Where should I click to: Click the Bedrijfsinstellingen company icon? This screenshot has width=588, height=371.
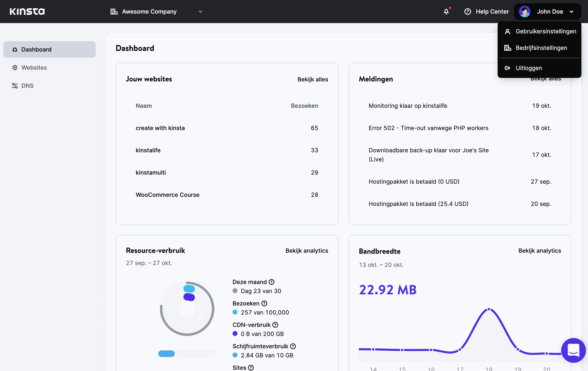tap(508, 48)
